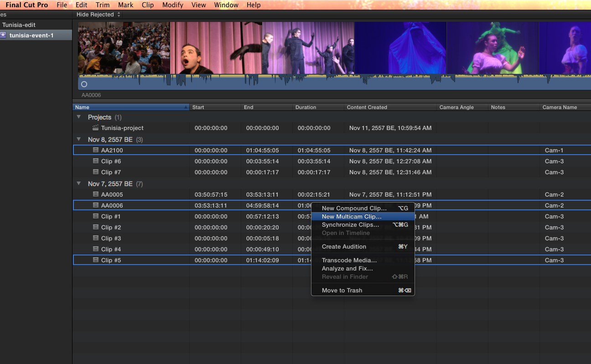Choose New Multicam Clip from context menu
This screenshot has height=364, width=591.
[363, 217]
